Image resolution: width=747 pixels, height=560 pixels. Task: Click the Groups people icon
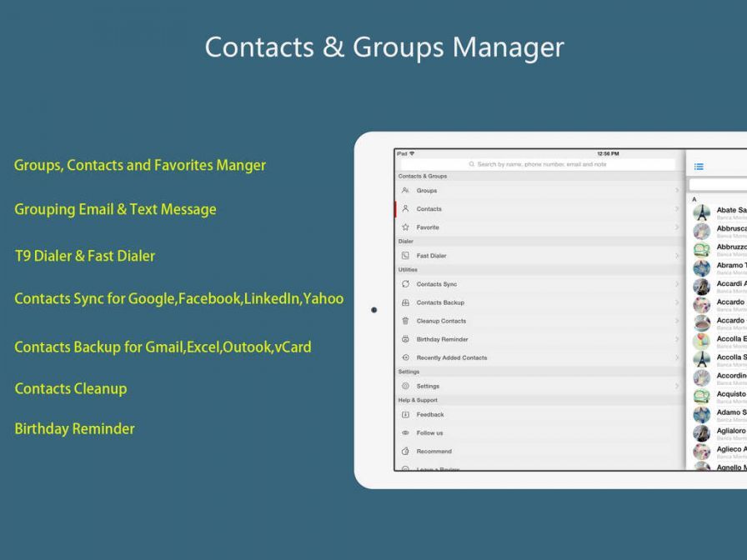pyautogui.click(x=405, y=191)
